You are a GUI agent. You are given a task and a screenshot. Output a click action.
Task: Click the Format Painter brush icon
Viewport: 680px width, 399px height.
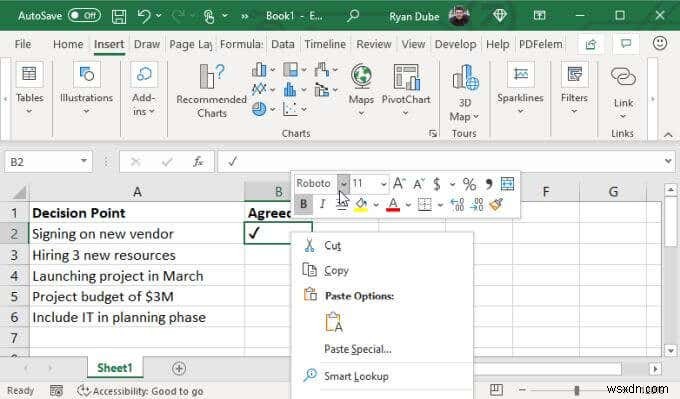[496, 204]
